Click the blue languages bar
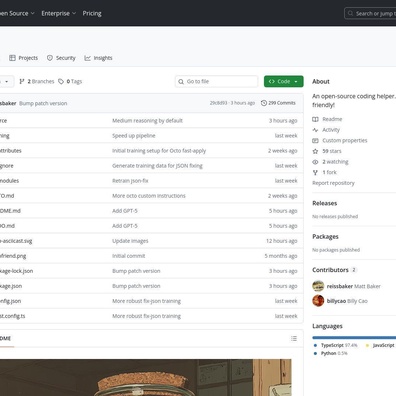 (354, 338)
